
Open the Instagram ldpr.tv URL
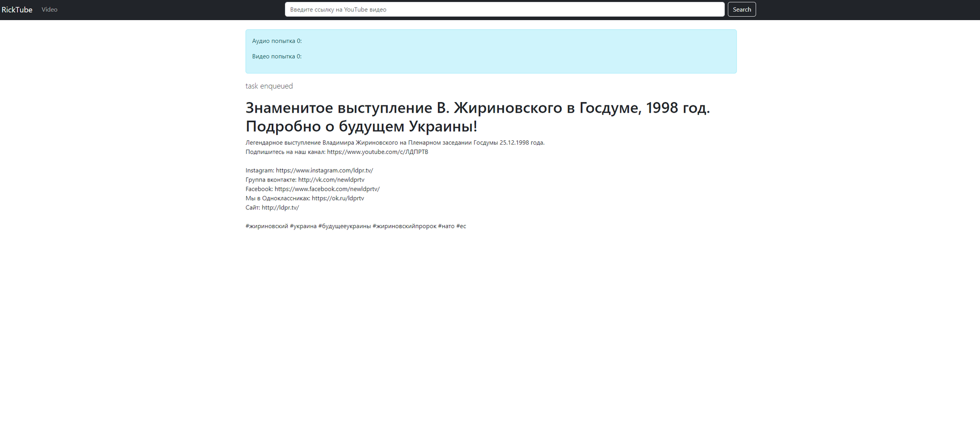[324, 171]
